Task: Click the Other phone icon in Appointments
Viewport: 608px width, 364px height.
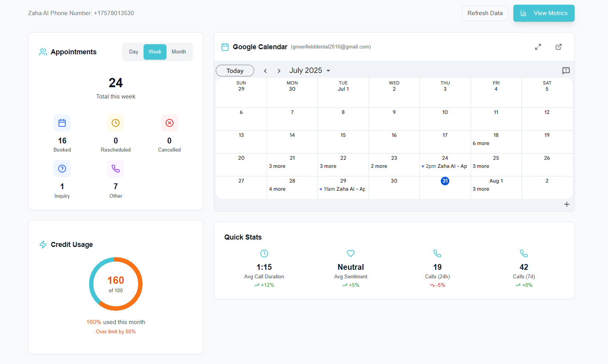Action: click(116, 169)
